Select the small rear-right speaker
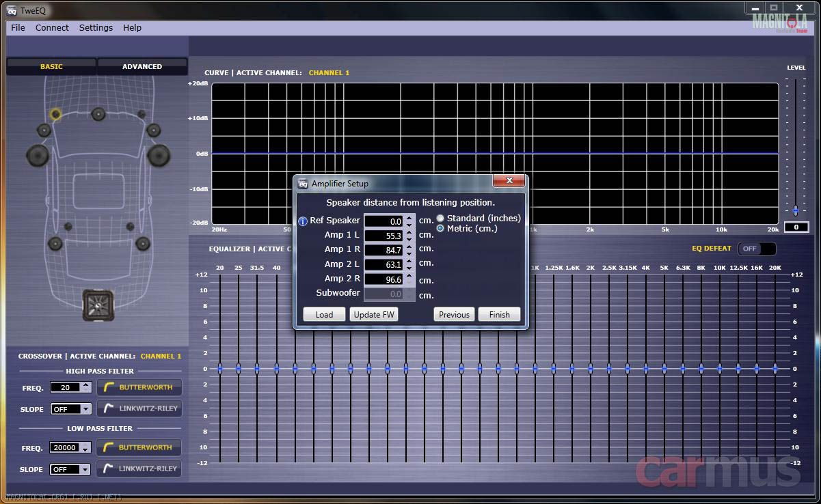The height and width of the screenshot is (504, 821). (129, 226)
